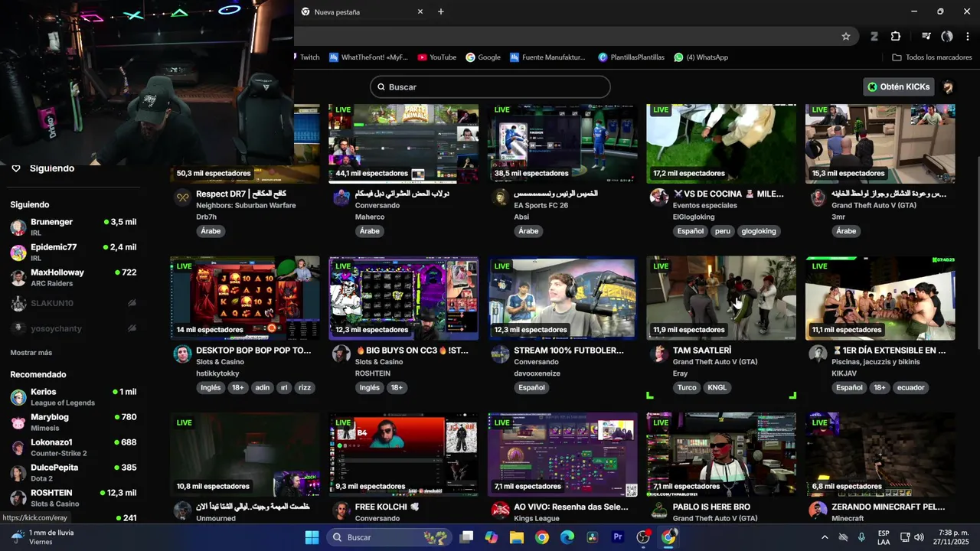
Task: Open the Windows Start menu
Action: click(x=312, y=537)
